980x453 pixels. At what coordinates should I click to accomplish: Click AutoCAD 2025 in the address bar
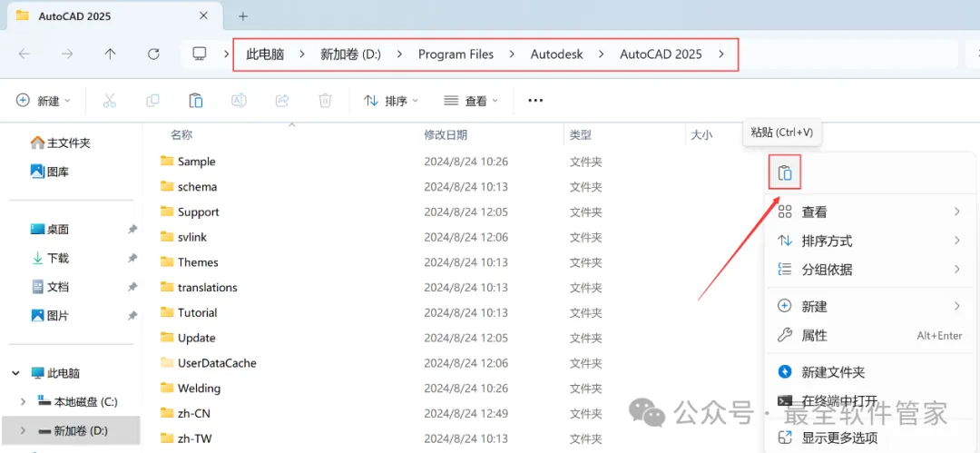click(661, 54)
